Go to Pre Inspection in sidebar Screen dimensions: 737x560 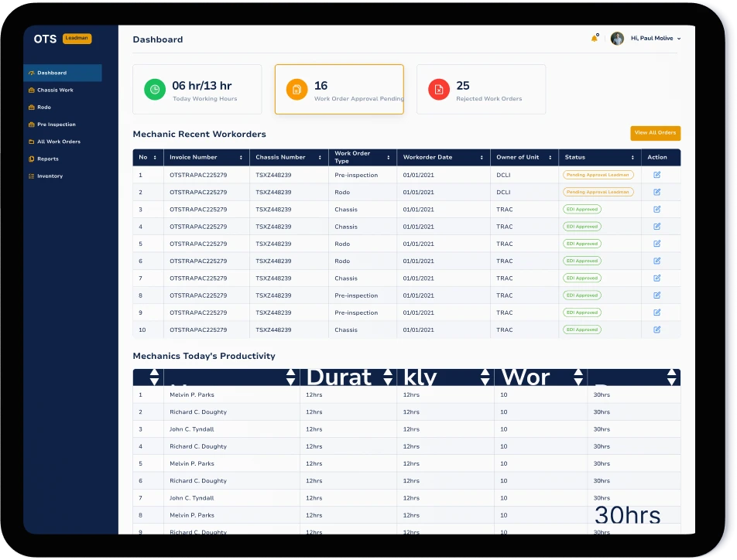point(56,125)
